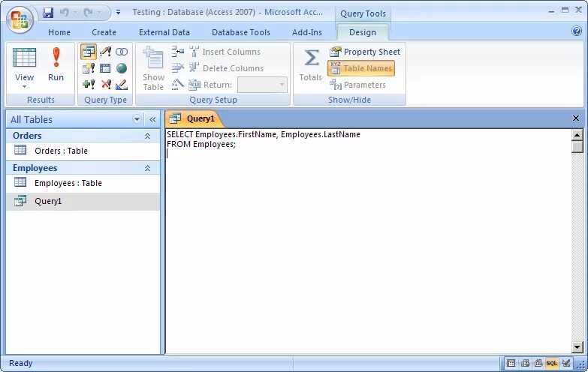Choose Append query type icon

[89, 84]
